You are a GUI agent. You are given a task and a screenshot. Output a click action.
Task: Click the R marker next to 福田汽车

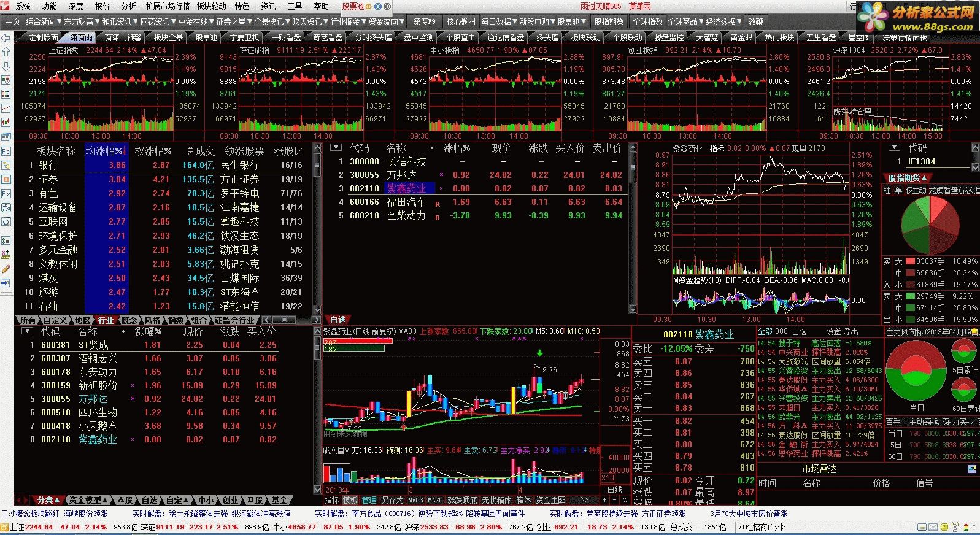click(438, 204)
